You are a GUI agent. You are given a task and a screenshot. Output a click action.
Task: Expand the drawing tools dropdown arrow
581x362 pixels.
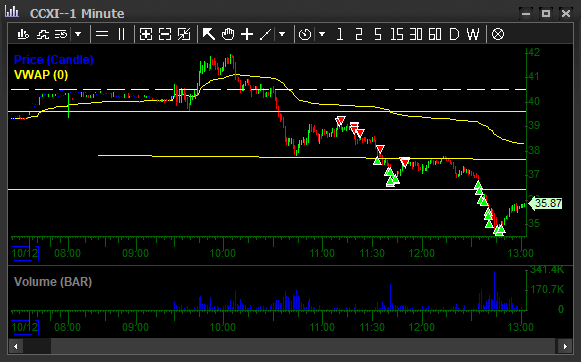[282, 34]
